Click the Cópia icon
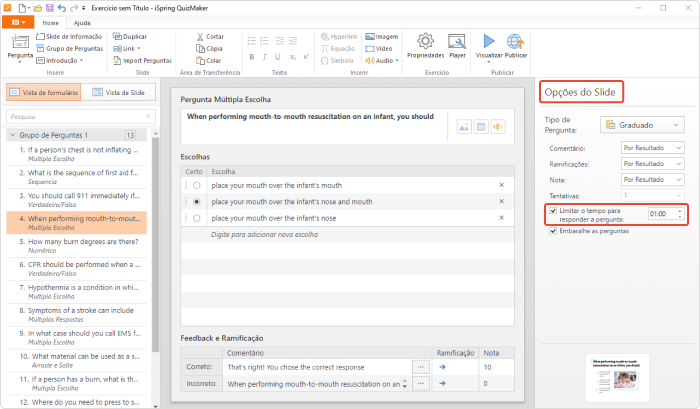This screenshot has height=409, width=700. [200, 49]
